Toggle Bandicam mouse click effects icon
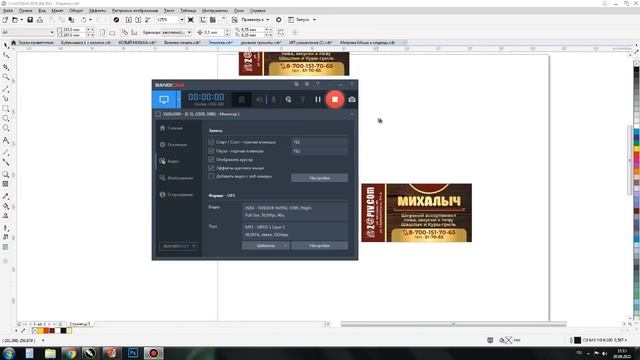The width and height of the screenshot is (640, 360). pos(288,100)
